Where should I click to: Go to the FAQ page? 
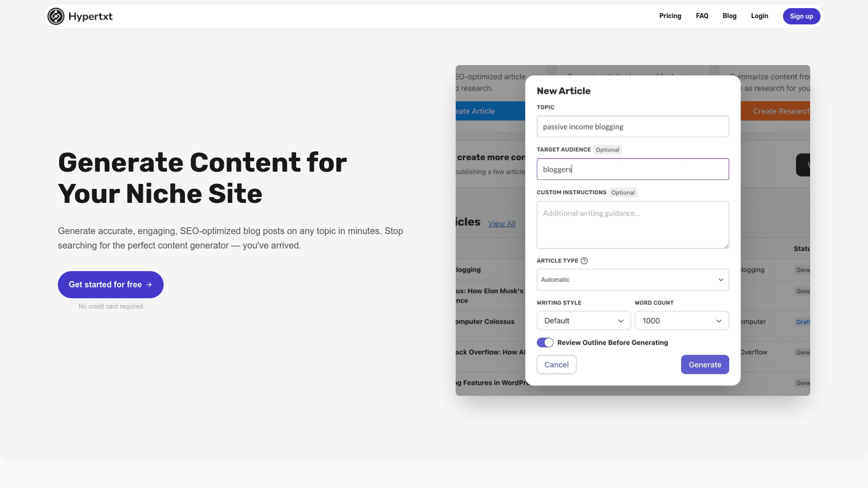click(x=702, y=16)
